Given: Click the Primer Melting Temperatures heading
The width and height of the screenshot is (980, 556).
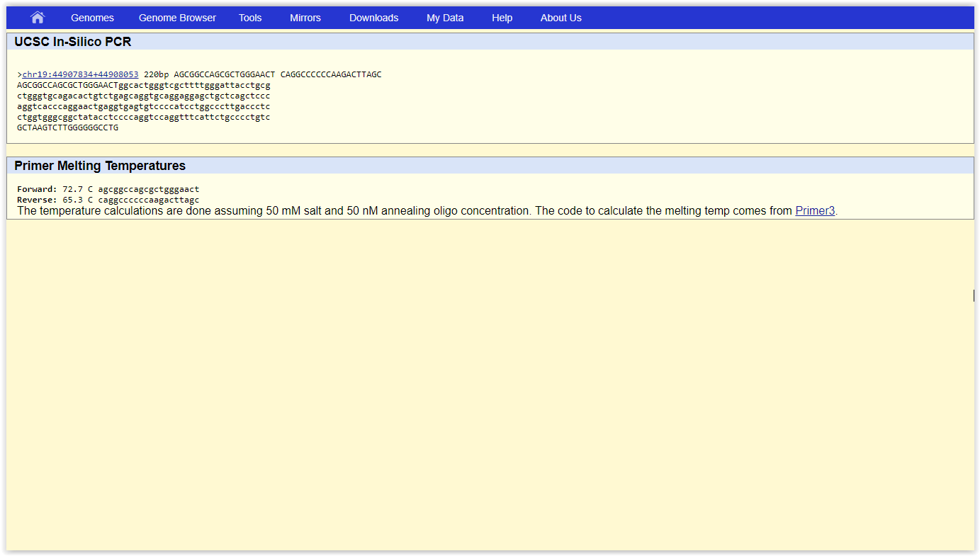Looking at the screenshot, I should tap(100, 166).
